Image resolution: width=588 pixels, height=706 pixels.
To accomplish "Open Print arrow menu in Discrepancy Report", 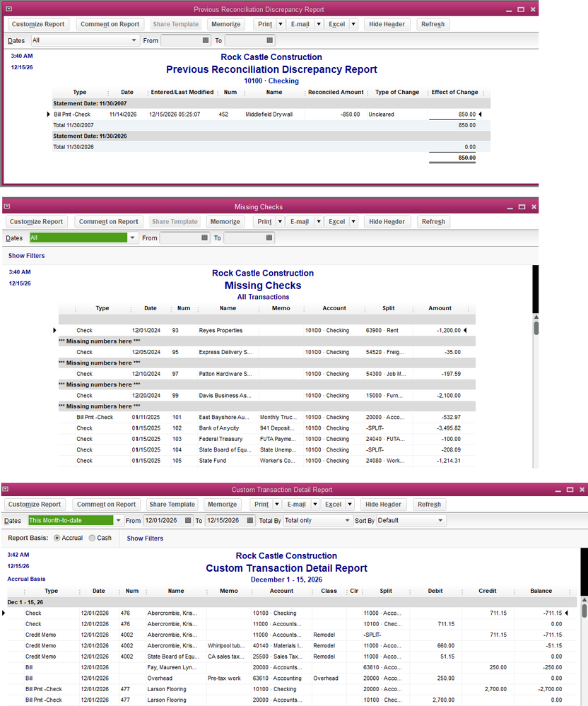I will (x=281, y=24).
